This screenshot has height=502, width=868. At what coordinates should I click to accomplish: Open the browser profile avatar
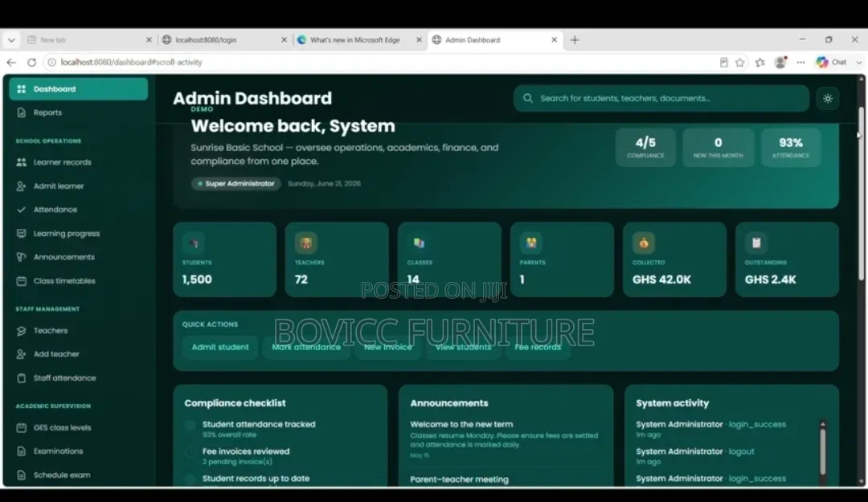(780, 63)
